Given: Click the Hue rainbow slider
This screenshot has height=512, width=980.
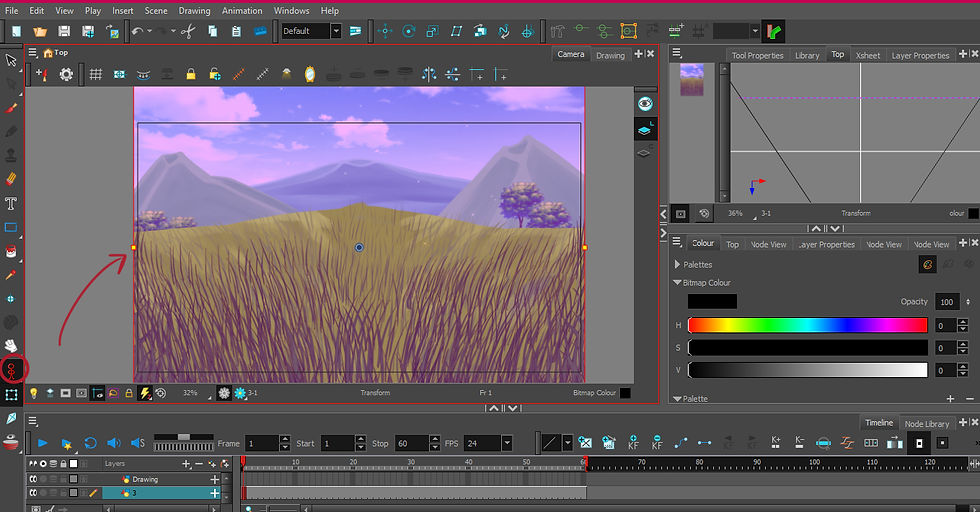Looking at the screenshot, I should pos(808,325).
